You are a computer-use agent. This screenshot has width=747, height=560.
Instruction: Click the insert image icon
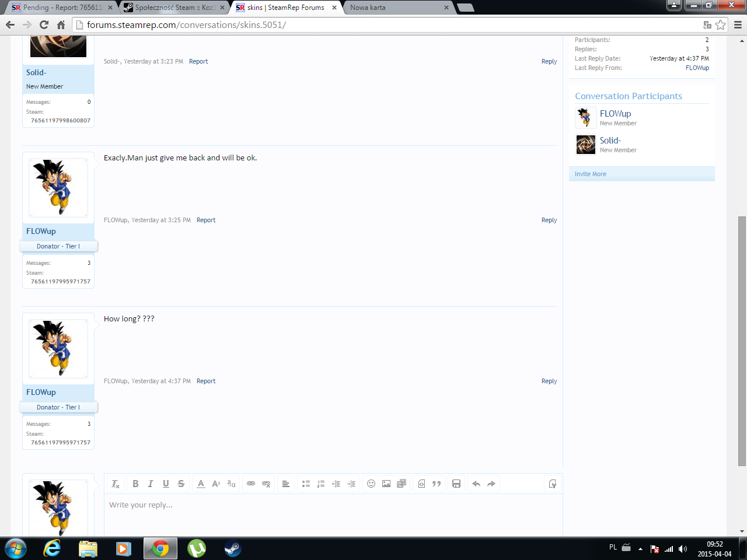coord(386,484)
